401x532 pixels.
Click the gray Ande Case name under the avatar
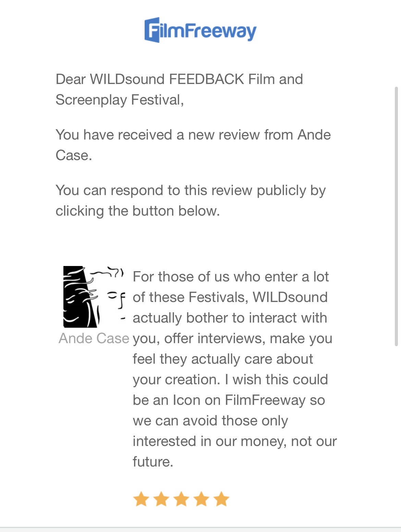(94, 338)
